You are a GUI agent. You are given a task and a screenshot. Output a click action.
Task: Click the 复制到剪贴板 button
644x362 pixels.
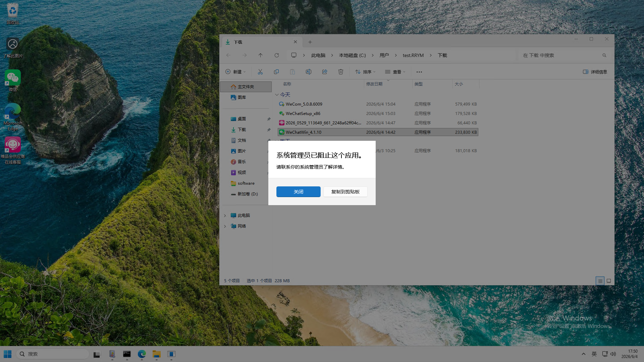345,192
